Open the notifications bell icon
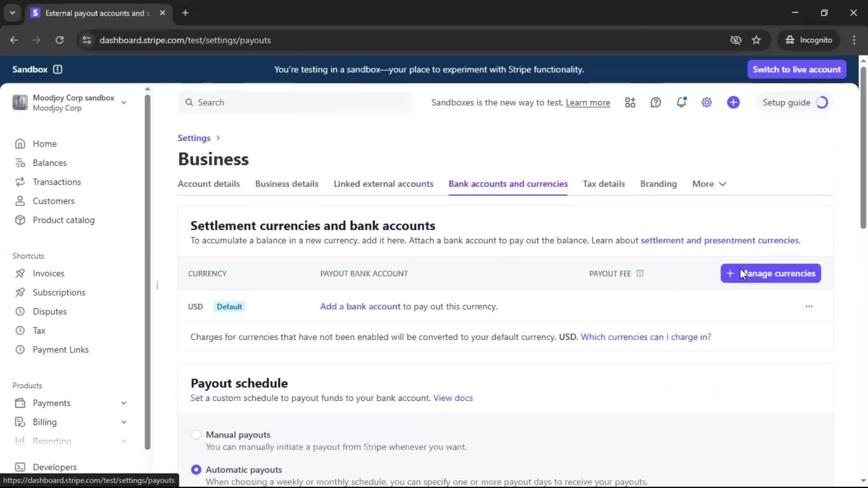 coord(681,103)
